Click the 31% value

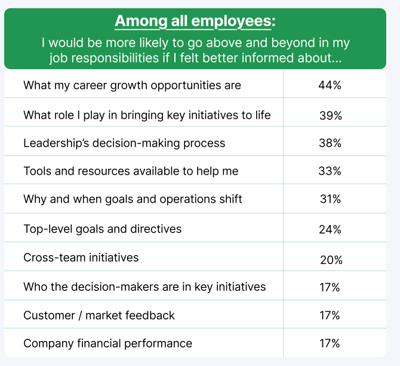[x=330, y=199]
